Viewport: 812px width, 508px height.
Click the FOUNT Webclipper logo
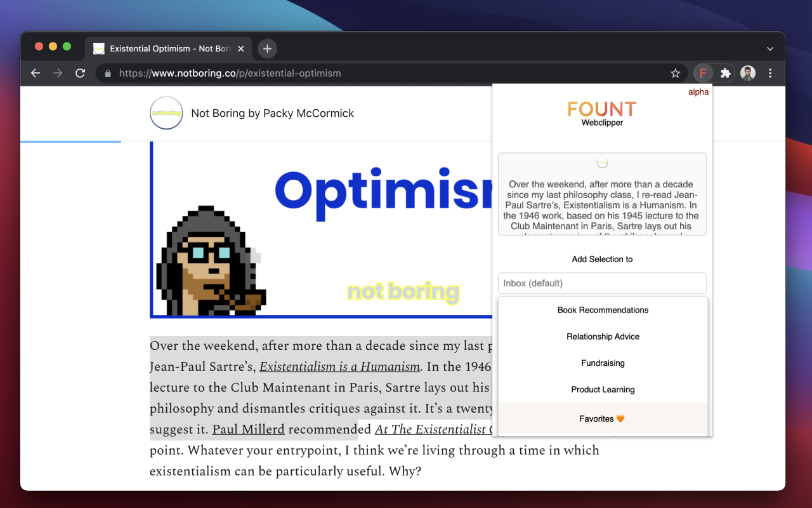[602, 114]
